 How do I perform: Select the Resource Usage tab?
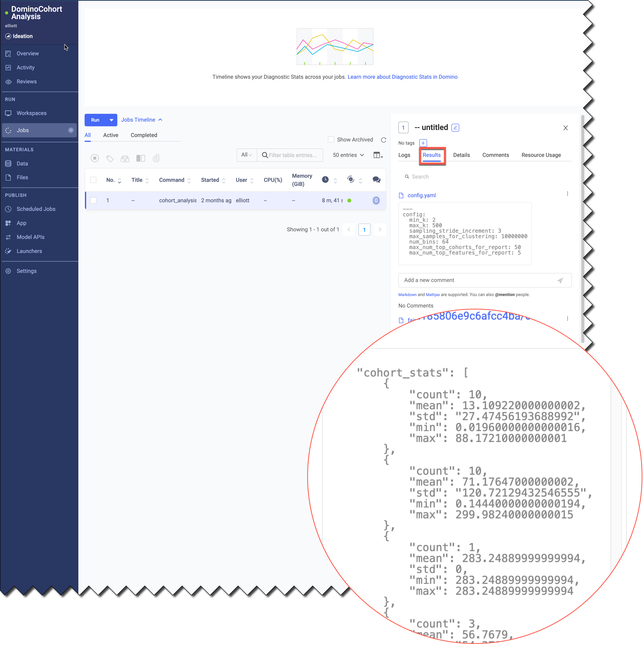(540, 155)
